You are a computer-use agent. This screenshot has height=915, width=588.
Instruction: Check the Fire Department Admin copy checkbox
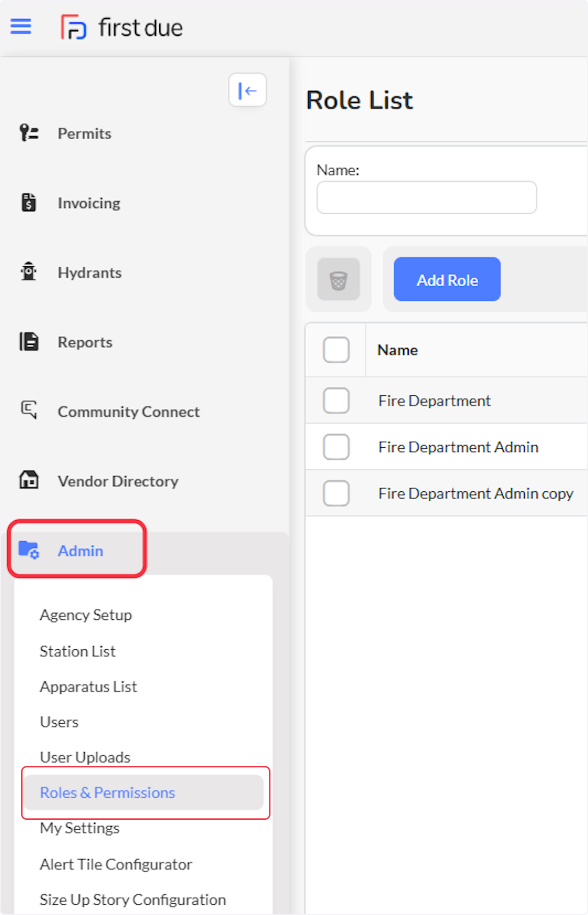pyautogui.click(x=336, y=493)
